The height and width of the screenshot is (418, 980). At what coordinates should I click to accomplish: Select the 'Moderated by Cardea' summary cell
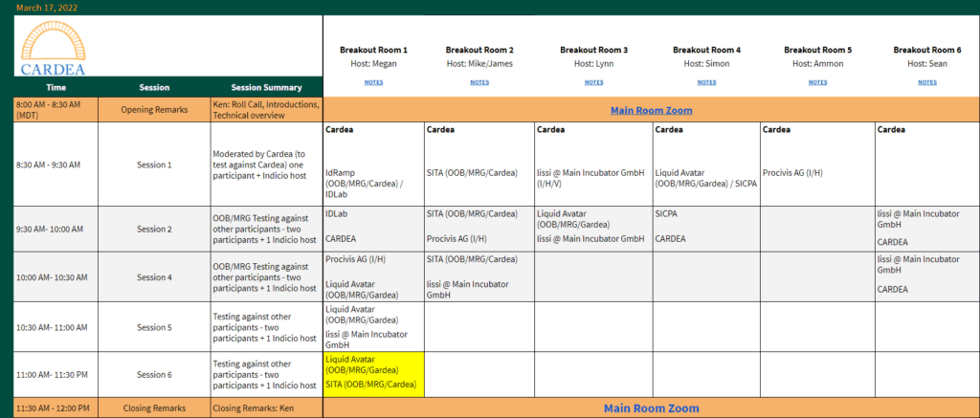266,165
